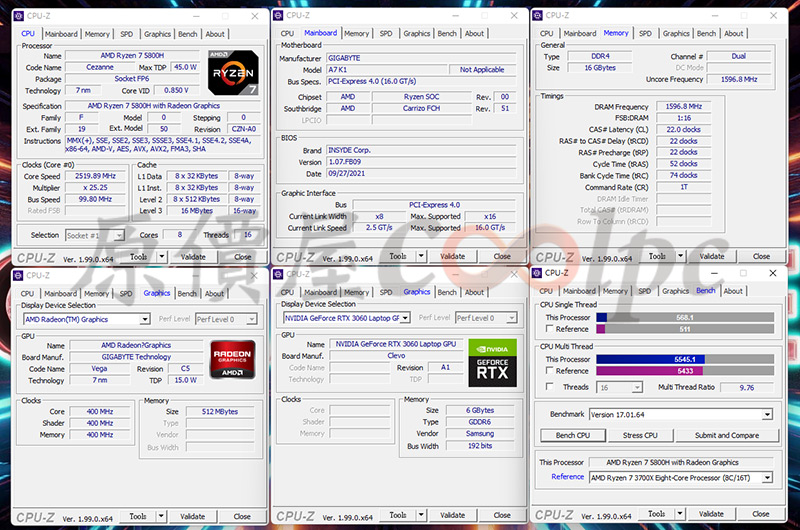
Task: Click CPU-Z app icon in Memory window title bar
Action: (x=537, y=16)
